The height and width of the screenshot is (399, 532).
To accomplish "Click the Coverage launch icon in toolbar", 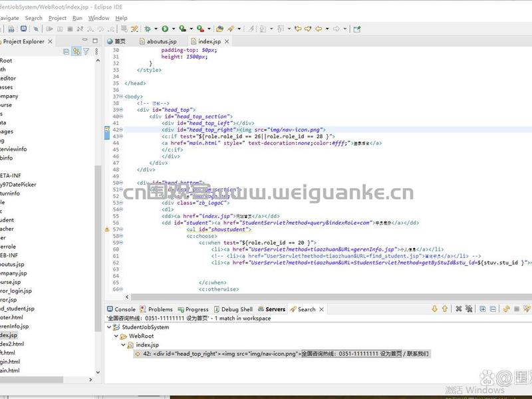I will pyautogui.click(x=182, y=29).
